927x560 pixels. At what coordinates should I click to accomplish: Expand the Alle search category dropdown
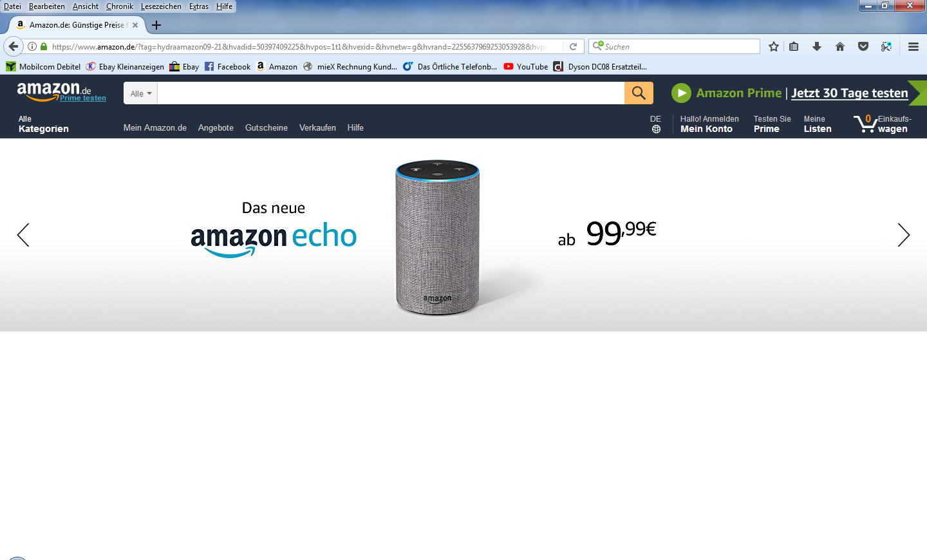140,93
